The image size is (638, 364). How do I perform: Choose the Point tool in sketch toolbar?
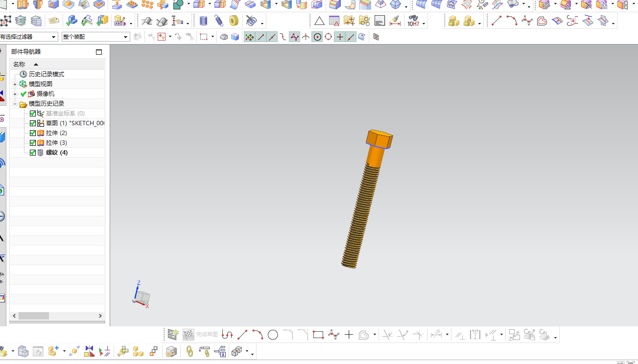click(349, 335)
